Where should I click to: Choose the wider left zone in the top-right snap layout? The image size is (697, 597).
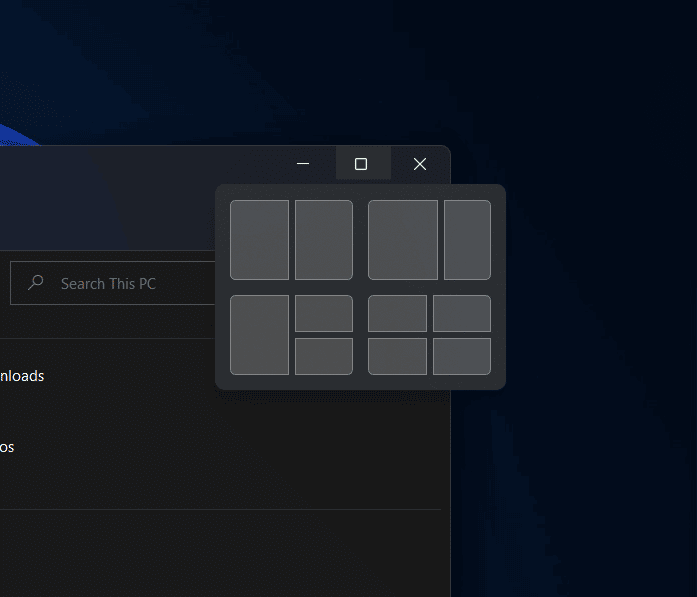pyautogui.click(x=403, y=240)
